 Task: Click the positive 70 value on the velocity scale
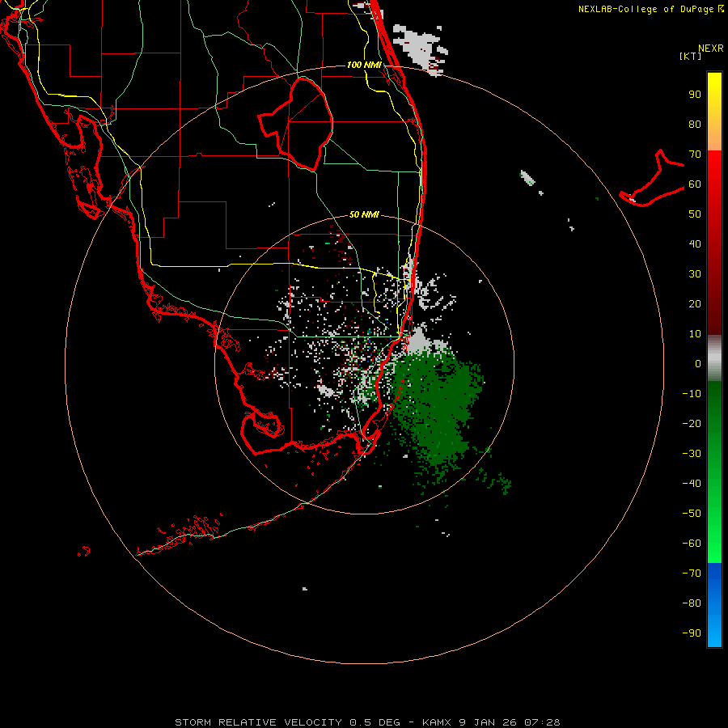[695, 154]
